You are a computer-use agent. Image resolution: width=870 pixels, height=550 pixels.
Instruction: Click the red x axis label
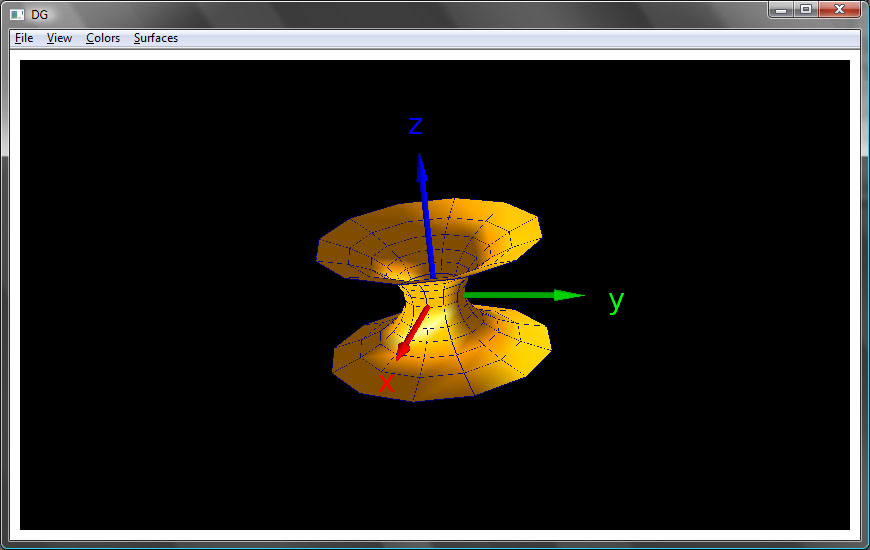[386, 383]
